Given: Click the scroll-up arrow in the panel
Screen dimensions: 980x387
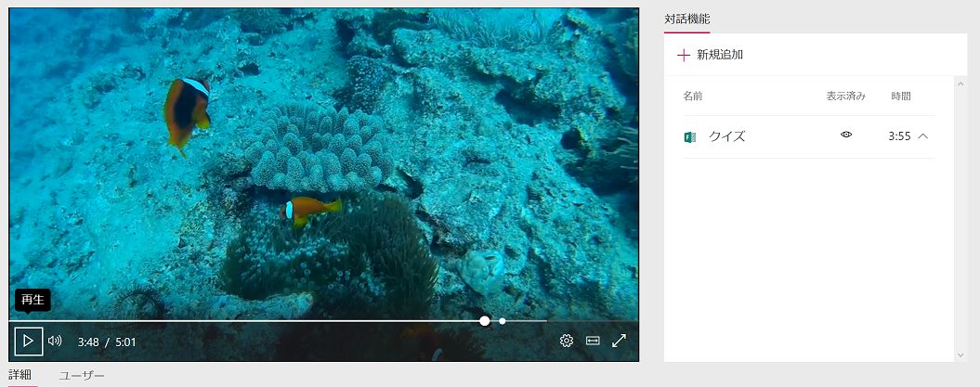Looking at the screenshot, I should click(x=960, y=83).
